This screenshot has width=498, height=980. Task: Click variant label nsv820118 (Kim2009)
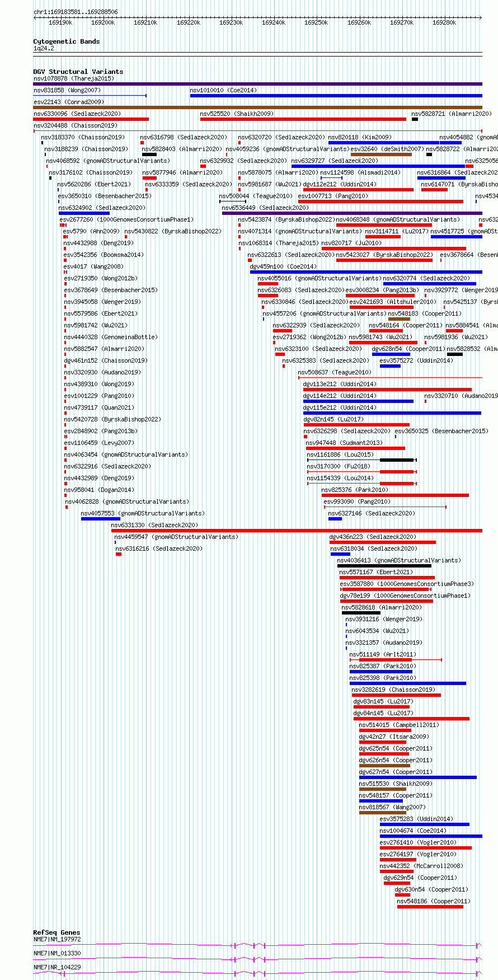pos(360,137)
